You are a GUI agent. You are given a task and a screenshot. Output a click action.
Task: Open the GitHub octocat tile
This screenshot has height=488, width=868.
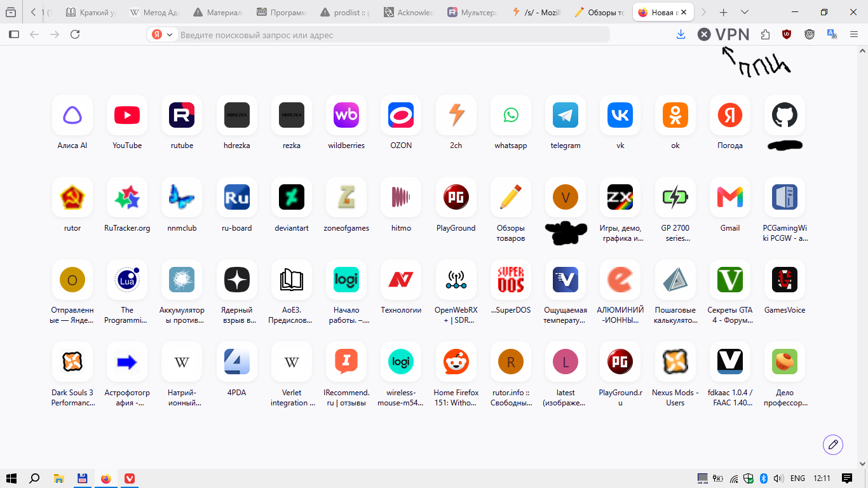click(x=785, y=115)
